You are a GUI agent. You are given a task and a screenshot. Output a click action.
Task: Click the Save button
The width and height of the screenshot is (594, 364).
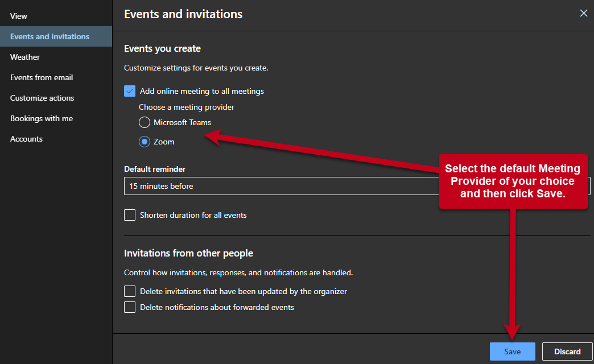pyautogui.click(x=512, y=351)
